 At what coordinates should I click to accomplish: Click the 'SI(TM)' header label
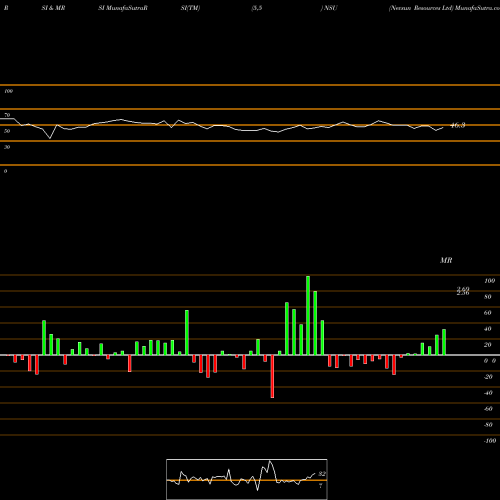point(190,8)
